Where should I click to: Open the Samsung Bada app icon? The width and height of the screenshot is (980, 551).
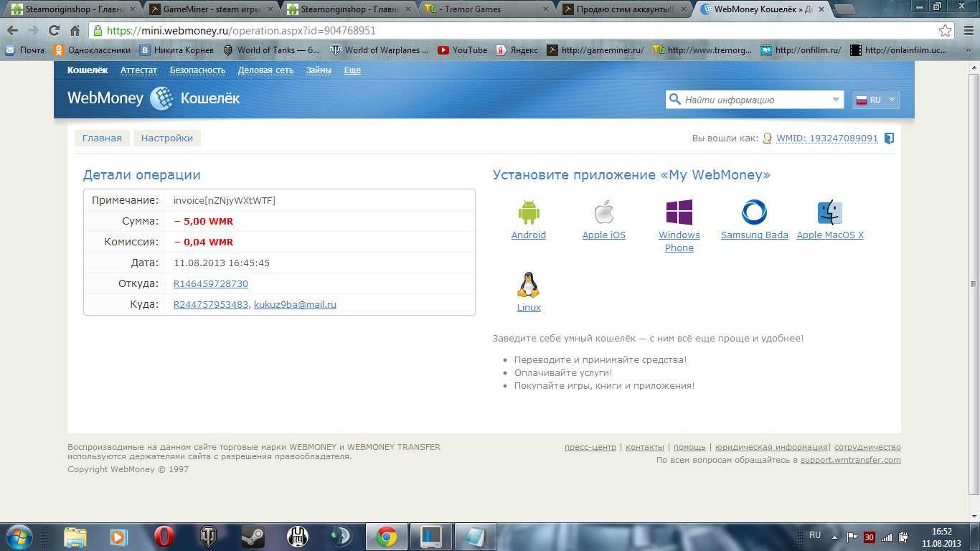coord(754,213)
